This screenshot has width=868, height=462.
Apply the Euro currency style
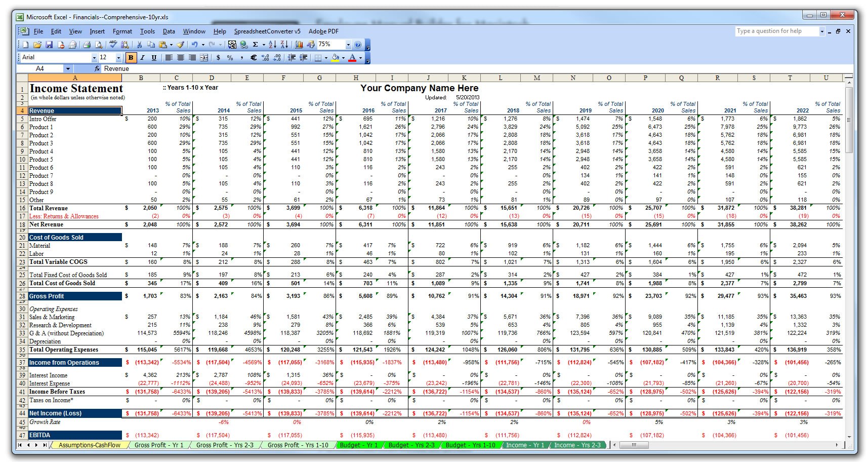coord(254,58)
